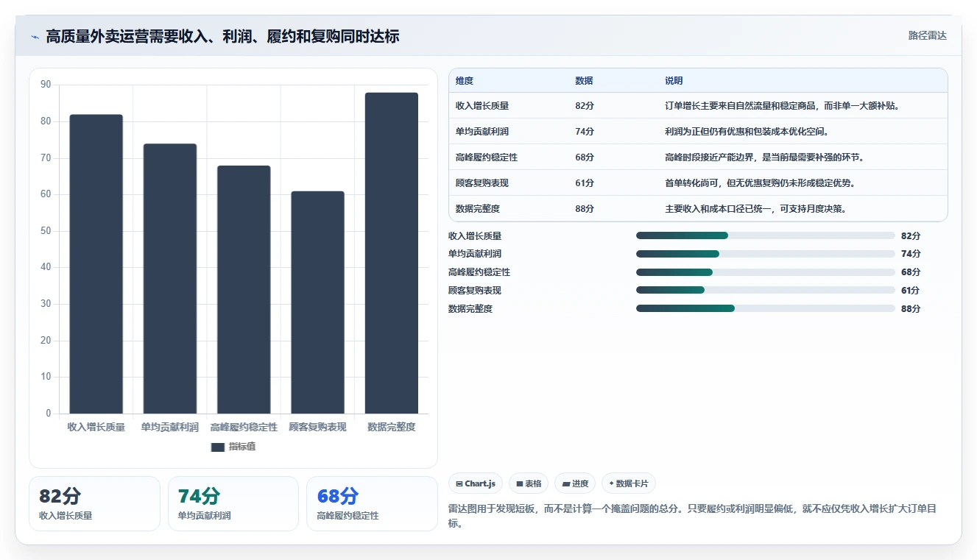977x560 pixels.
Task: Click the 表格 tag icon
Action: (520, 484)
